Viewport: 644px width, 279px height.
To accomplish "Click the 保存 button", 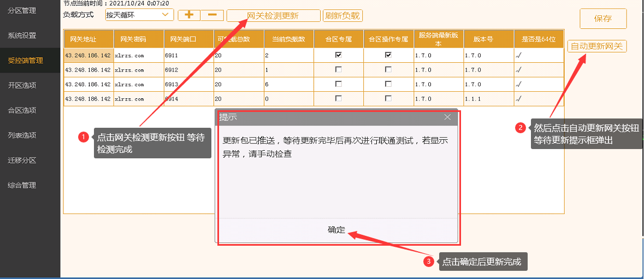I will [x=602, y=19].
